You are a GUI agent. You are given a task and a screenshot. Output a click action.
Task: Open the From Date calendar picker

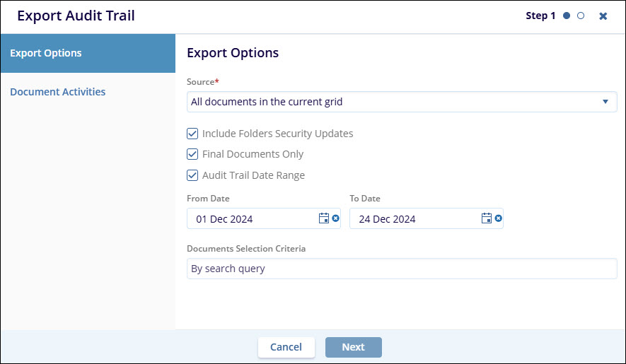324,218
